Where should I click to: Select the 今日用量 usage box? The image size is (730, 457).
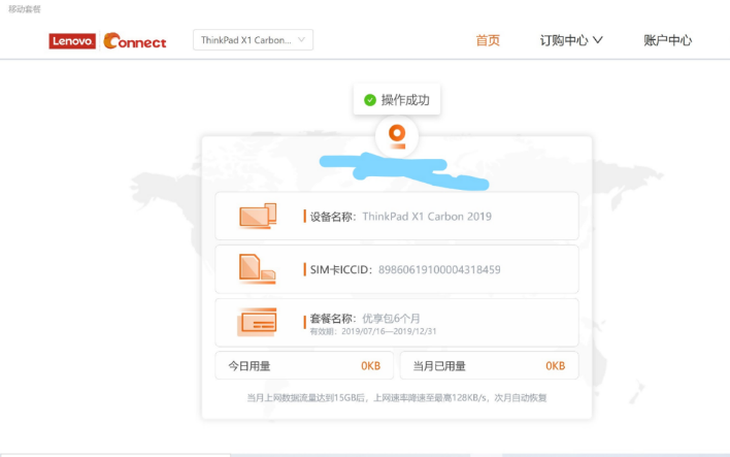pyautogui.click(x=303, y=366)
